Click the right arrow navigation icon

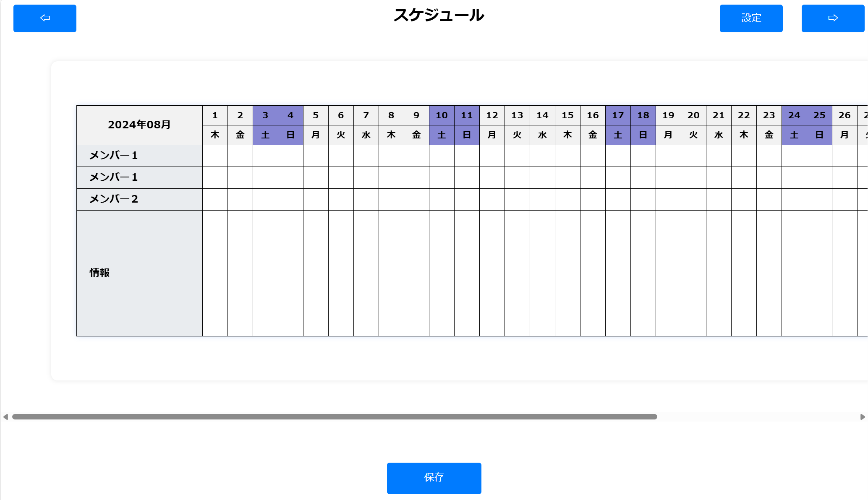tap(832, 18)
